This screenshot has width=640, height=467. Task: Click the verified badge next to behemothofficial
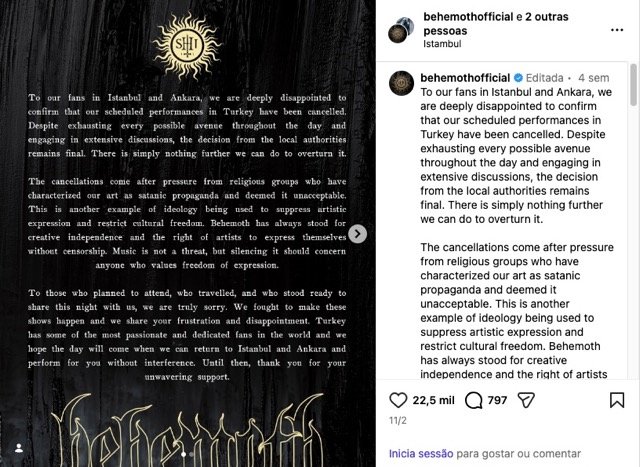tap(518, 77)
